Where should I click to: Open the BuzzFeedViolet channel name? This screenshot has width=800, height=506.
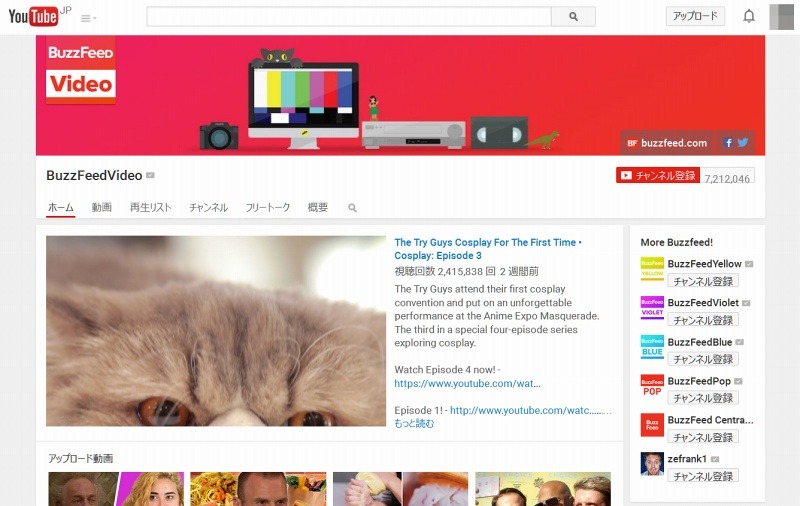pos(703,303)
